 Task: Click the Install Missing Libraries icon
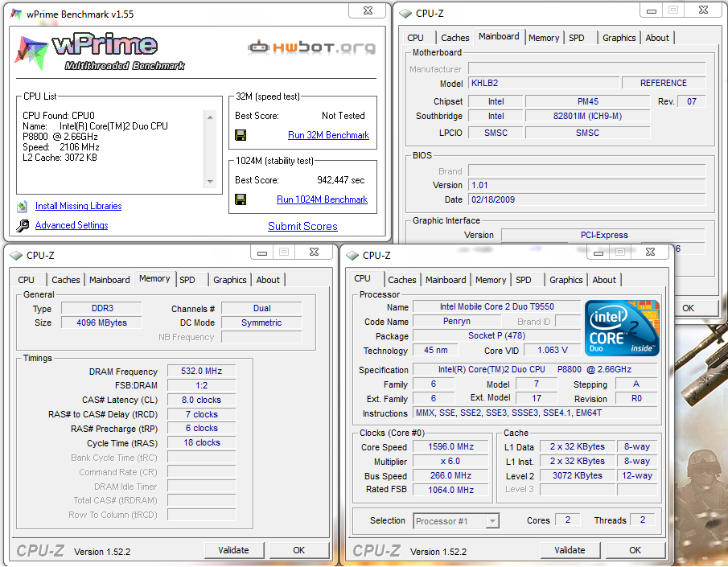point(22,206)
